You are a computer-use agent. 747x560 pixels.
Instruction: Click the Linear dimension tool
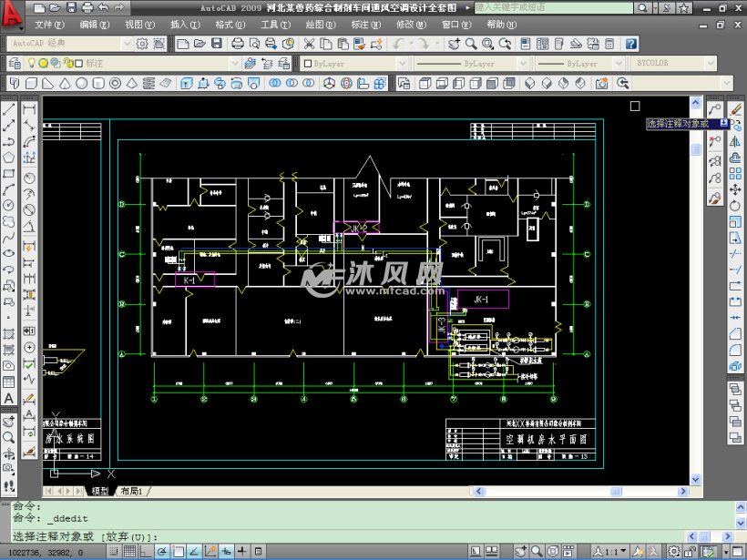click(x=29, y=108)
